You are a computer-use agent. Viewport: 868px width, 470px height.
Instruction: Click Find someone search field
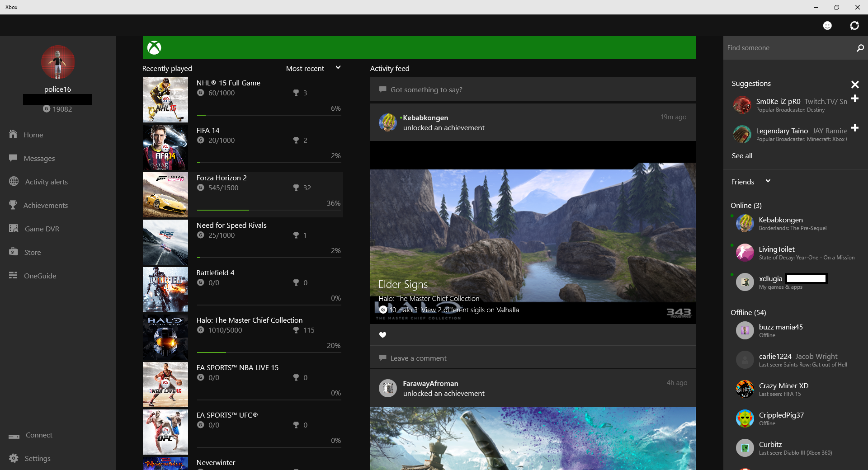pyautogui.click(x=789, y=48)
